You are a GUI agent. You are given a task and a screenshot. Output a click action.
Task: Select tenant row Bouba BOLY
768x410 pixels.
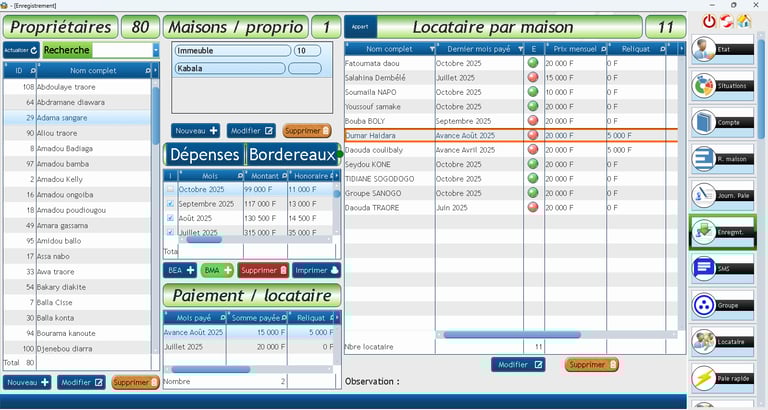point(511,121)
